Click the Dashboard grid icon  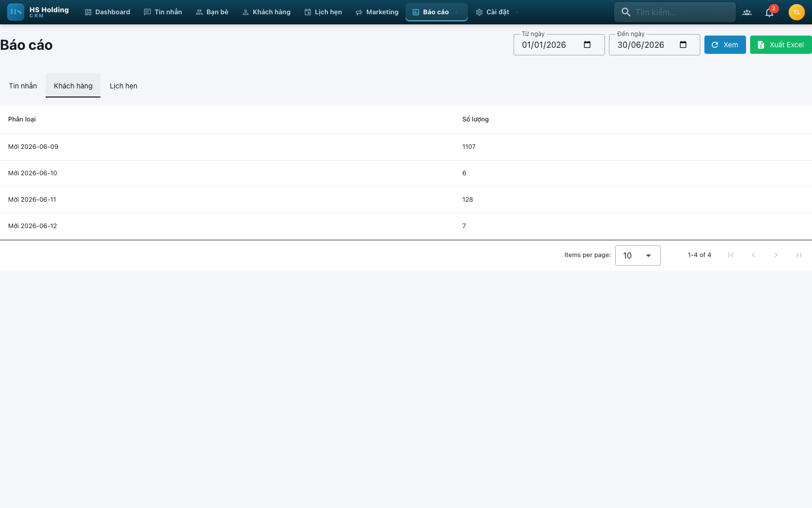pyautogui.click(x=88, y=12)
